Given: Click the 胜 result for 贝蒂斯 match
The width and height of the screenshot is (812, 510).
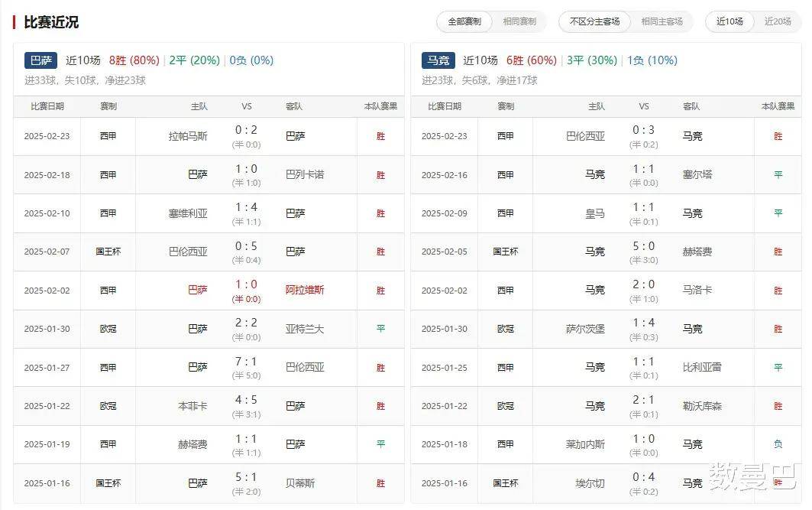Looking at the screenshot, I should coord(380,483).
